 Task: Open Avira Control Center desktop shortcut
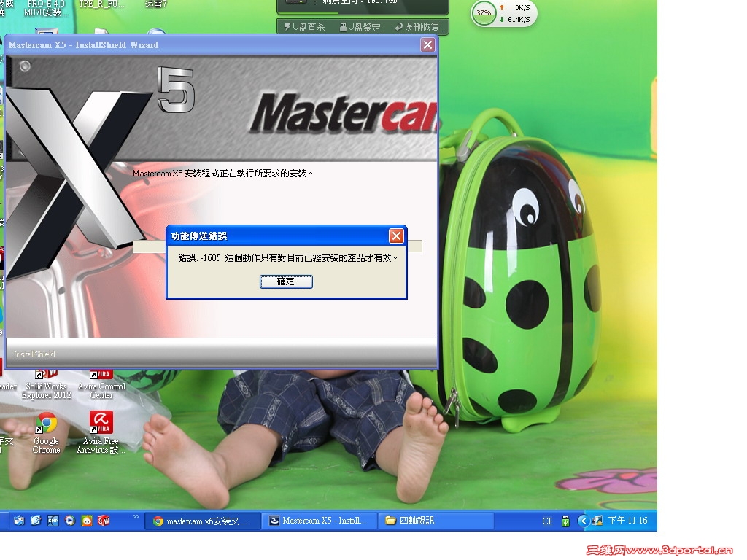tap(101, 384)
